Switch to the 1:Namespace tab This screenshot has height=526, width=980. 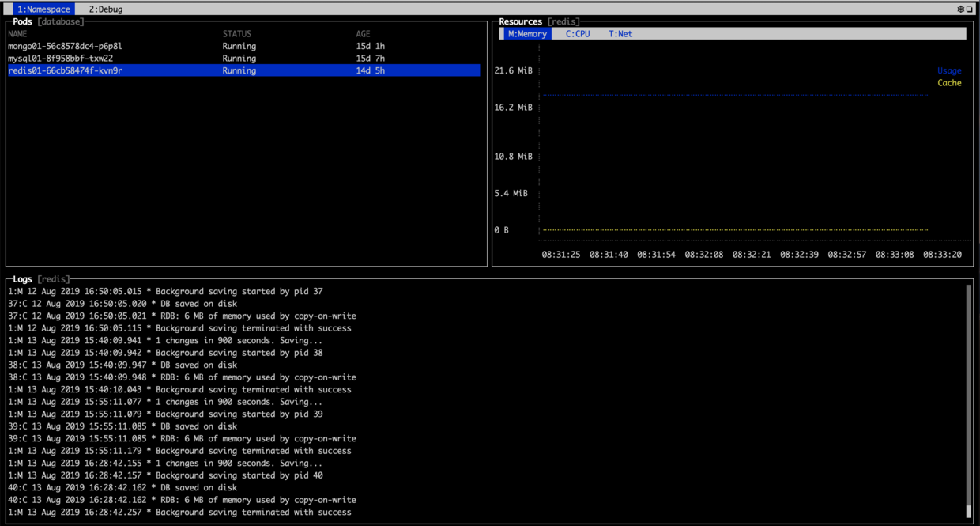pos(44,9)
